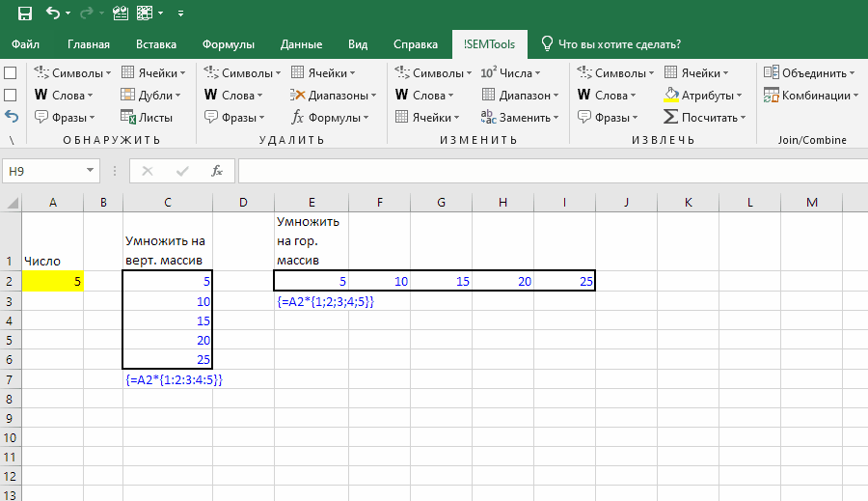Select the !SEMTools ribbon tab
This screenshot has height=501, width=868.
[x=489, y=44]
